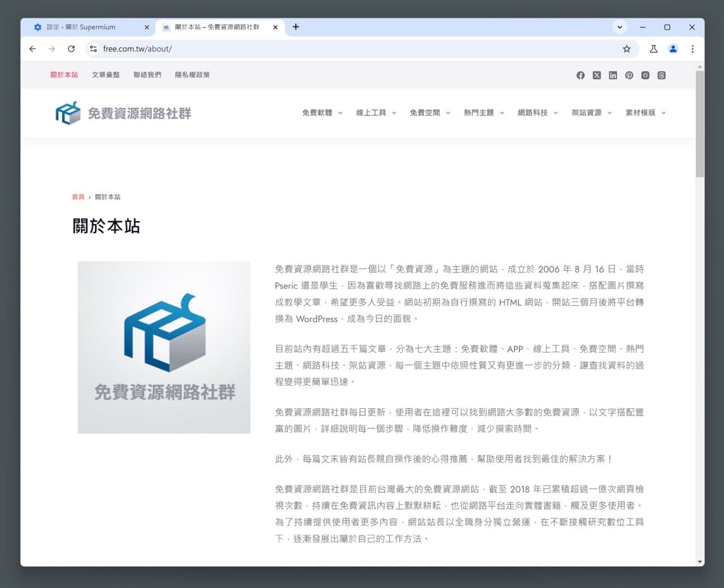Open the tab search dropdown arrow
The height and width of the screenshot is (588, 724).
coord(620,27)
